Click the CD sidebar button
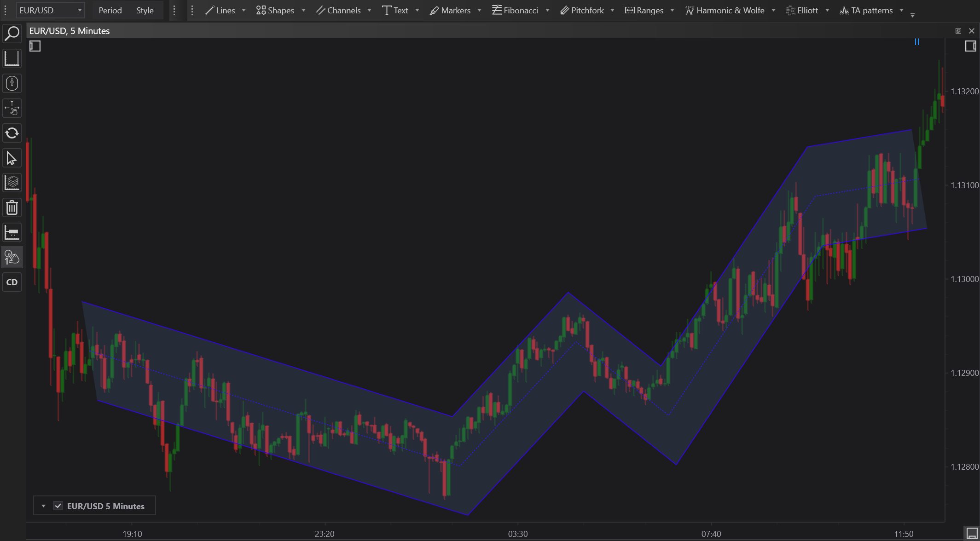Screen dimensions: 980x541 tap(12, 282)
